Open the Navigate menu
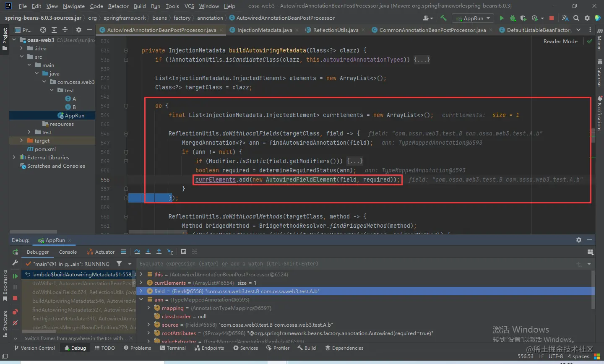Viewport: 604px width, 364px height. tap(74, 6)
